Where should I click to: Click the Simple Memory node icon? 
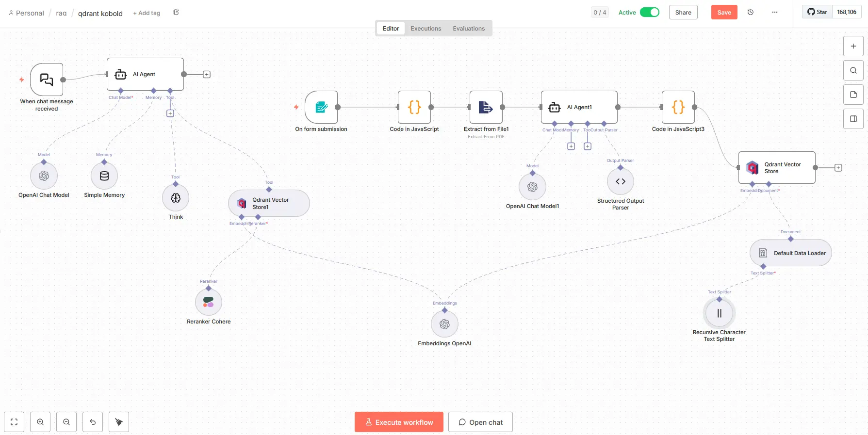(x=104, y=176)
